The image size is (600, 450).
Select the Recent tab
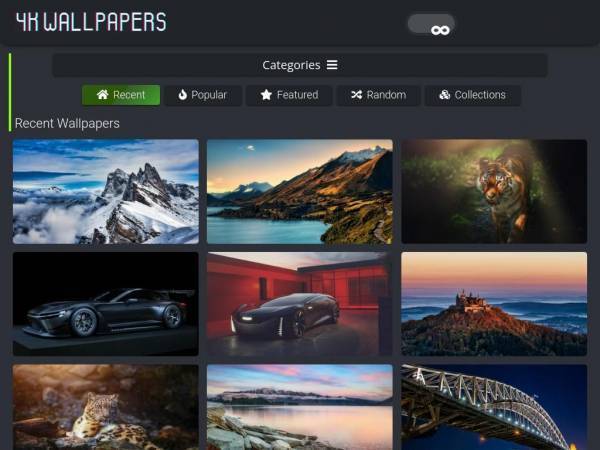click(121, 95)
